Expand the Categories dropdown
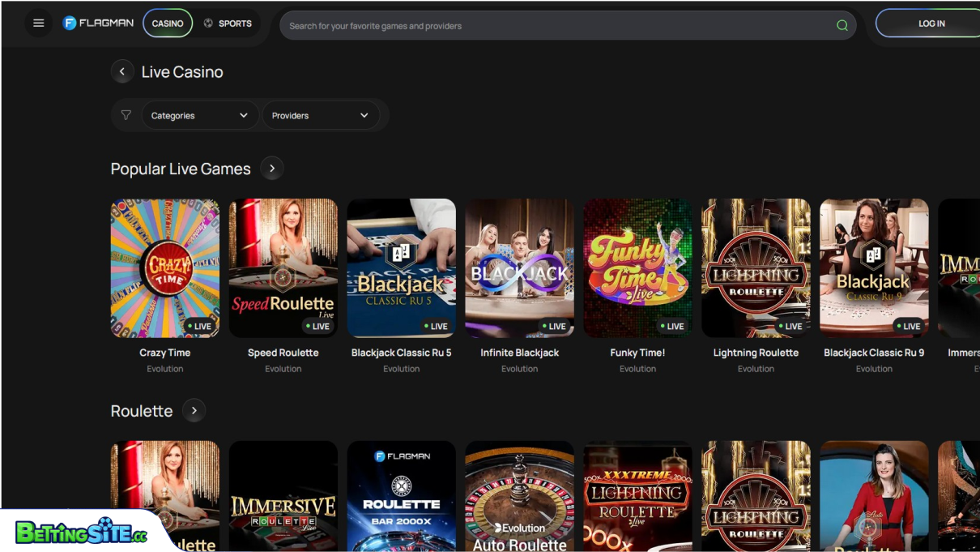Viewport: 980px width, 552px height. pos(199,115)
